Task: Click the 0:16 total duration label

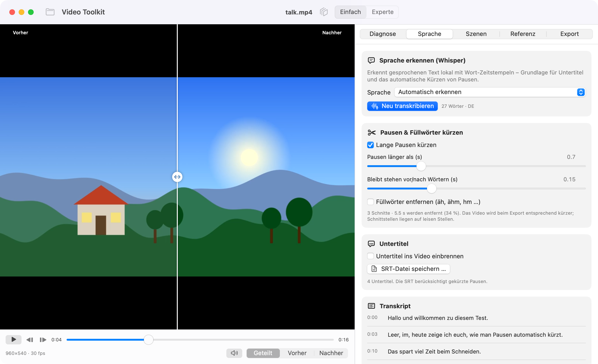Action: [x=343, y=339]
